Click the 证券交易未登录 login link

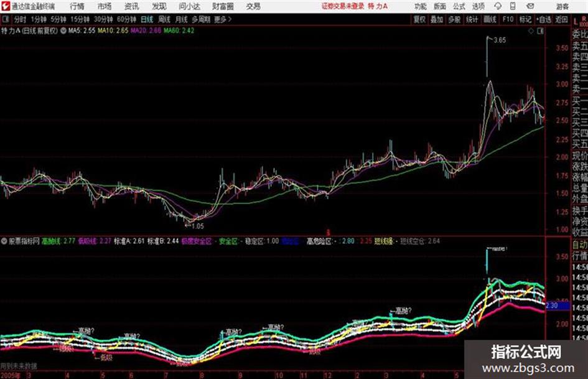(343, 6)
